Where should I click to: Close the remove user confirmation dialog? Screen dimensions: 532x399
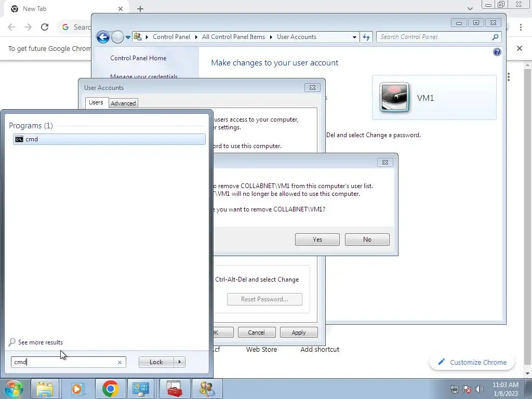385,163
